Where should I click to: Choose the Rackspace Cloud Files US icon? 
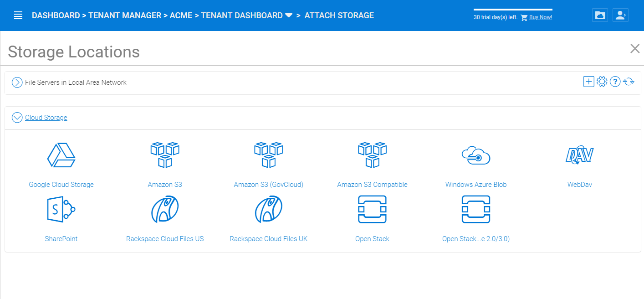pyautogui.click(x=164, y=209)
